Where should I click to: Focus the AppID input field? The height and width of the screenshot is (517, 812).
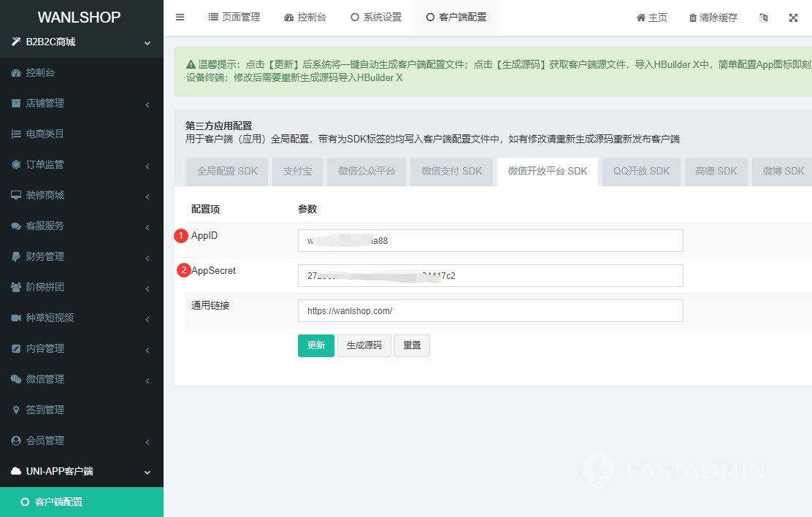click(491, 241)
